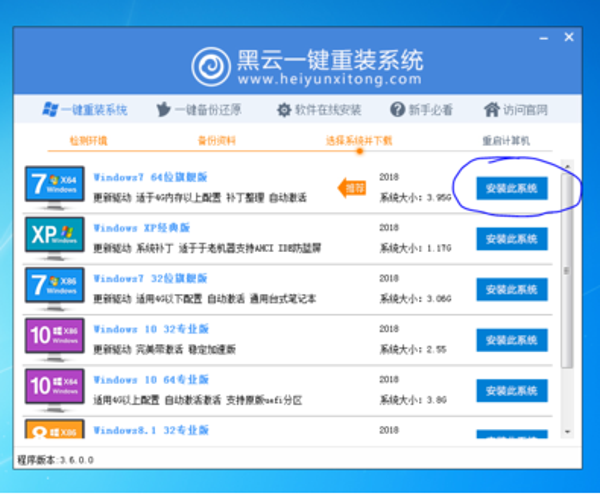The image size is (600, 496).
Task: Click the orange progress dot under 选择系统并下载
Action: (360, 152)
